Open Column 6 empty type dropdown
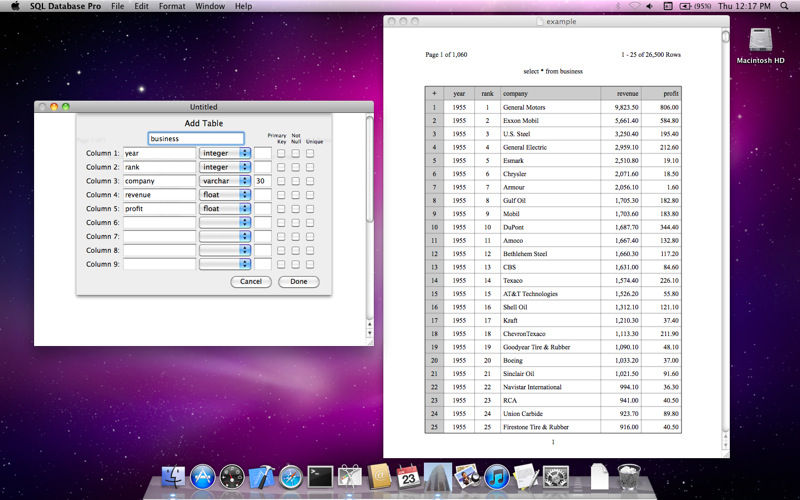Viewport: 800px width, 500px height. coord(225,222)
